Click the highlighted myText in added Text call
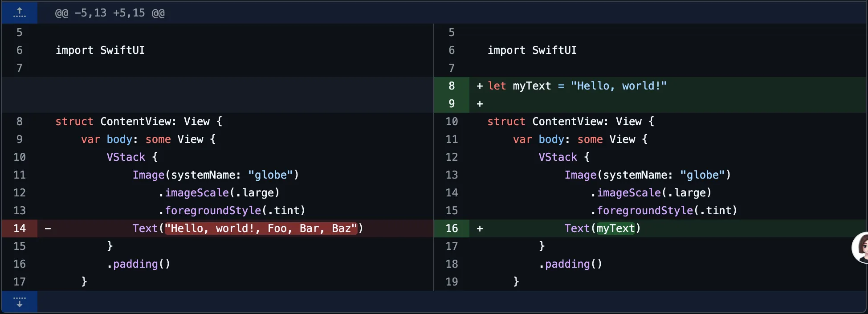 point(615,228)
